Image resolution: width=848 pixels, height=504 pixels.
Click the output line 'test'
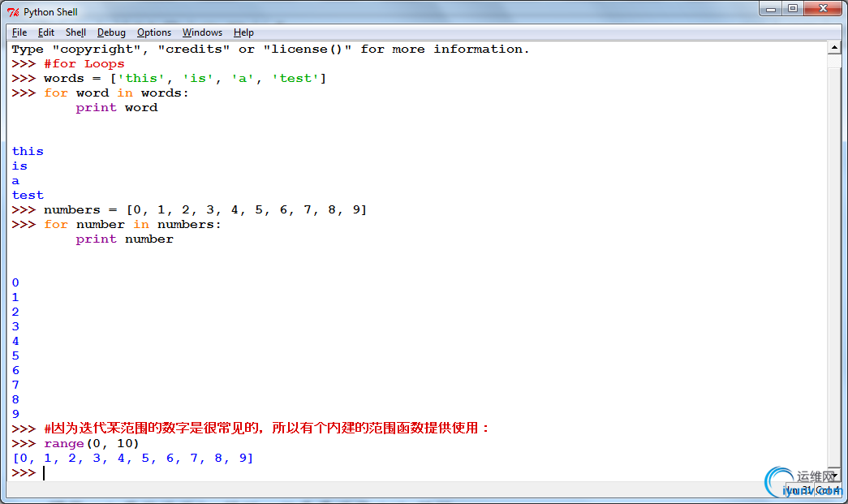28,196
